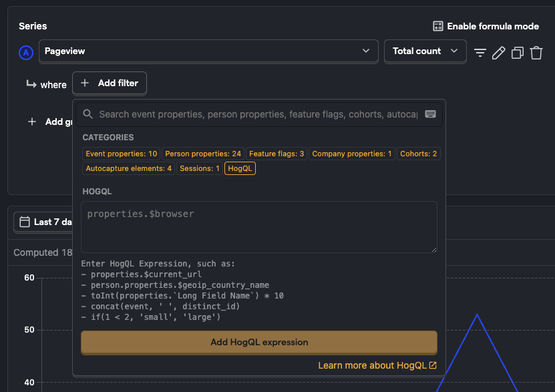
Task: Click the formula mode calculator icon
Action: [x=438, y=26]
